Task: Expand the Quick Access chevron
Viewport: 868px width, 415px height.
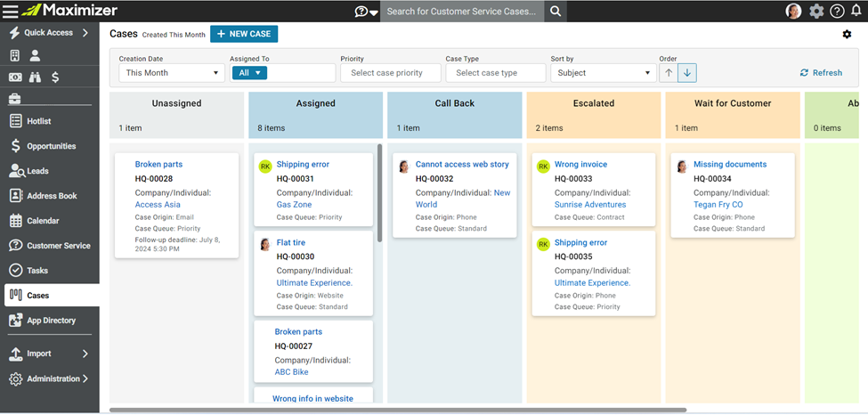Action: (x=85, y=33)
